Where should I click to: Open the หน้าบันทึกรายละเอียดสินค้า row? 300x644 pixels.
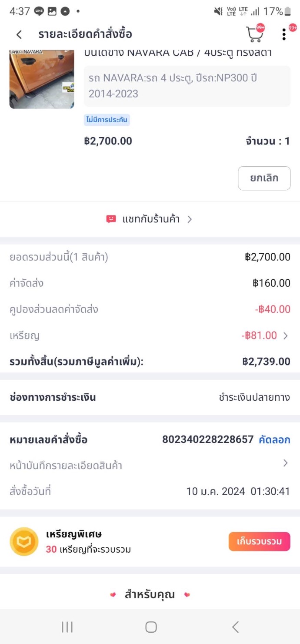coord(66,466)
